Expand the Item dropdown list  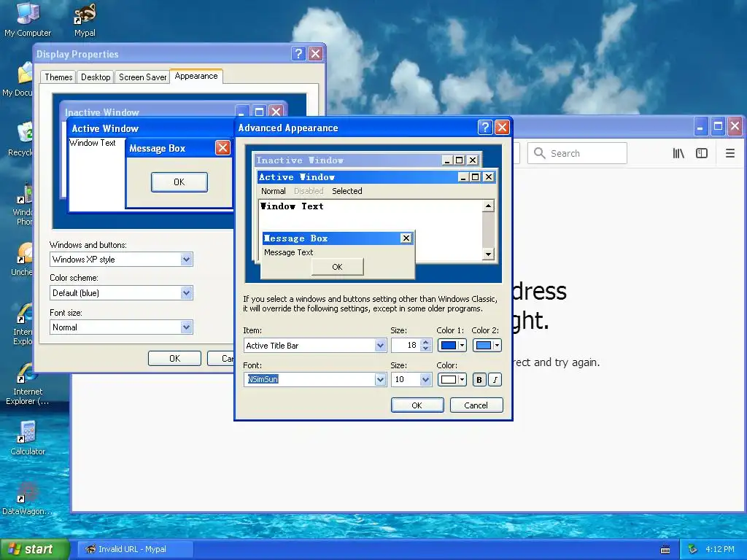pyautogui.click(x=380, y=345)
